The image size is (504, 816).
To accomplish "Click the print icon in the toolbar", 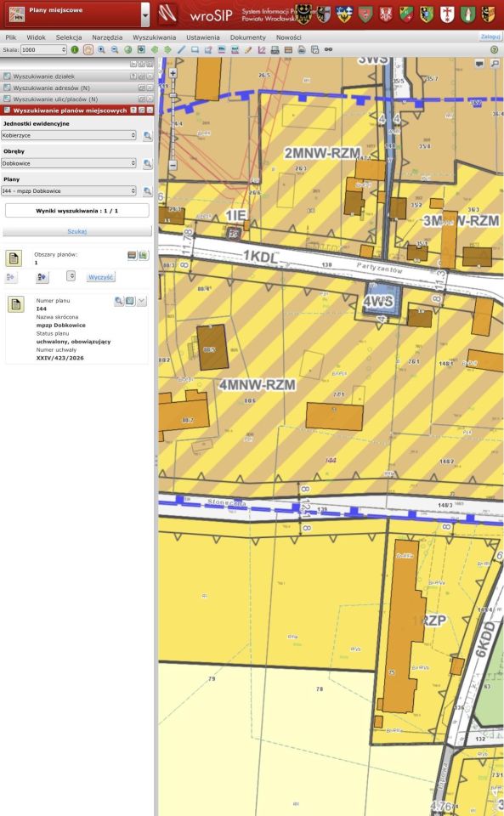I will coord(275,50).
